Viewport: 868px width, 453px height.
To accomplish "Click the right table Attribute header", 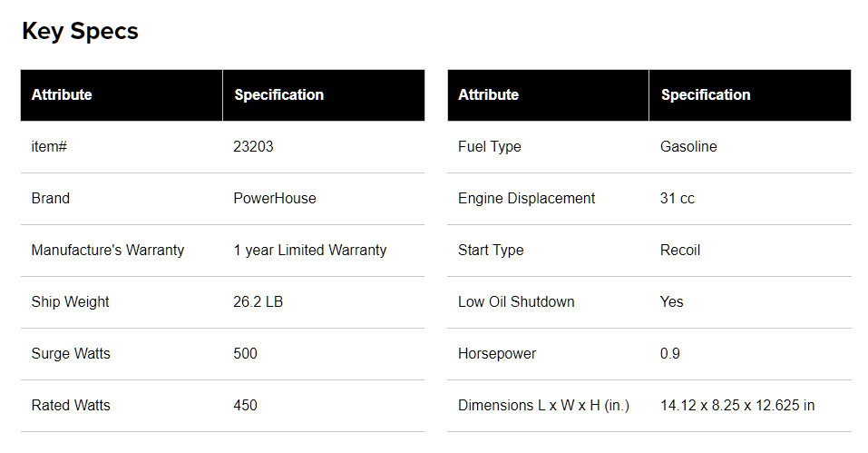I will 488,94.
